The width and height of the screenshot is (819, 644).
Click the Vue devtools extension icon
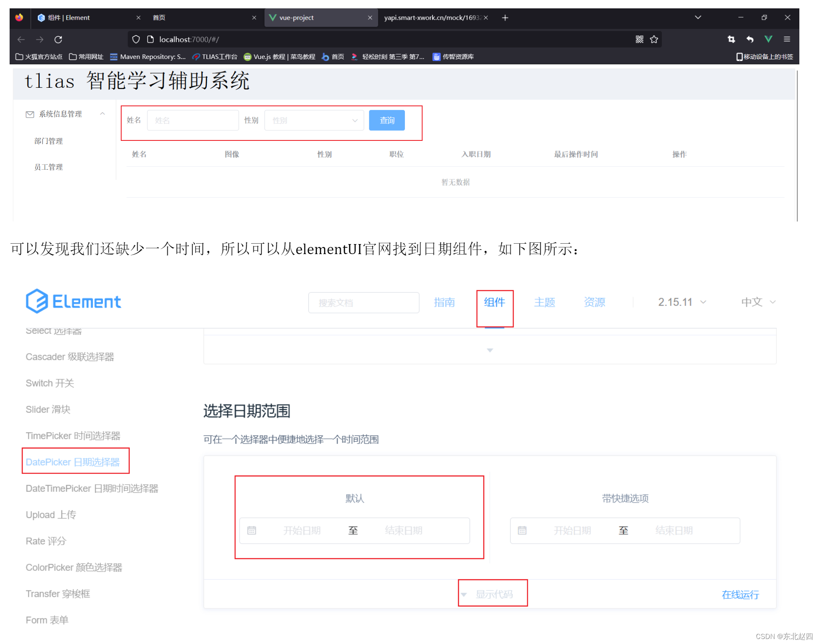768,39
